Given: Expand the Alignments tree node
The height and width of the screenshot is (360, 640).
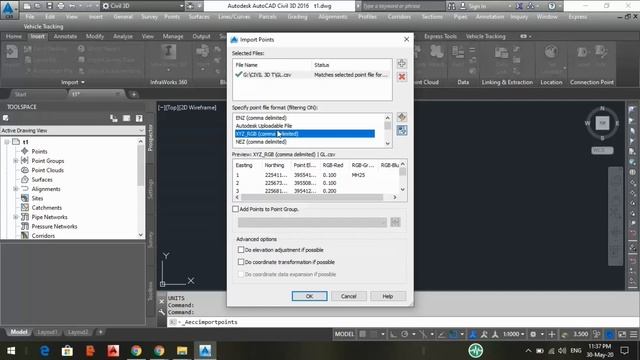Looking at the screenshot, I should point(16,189).
